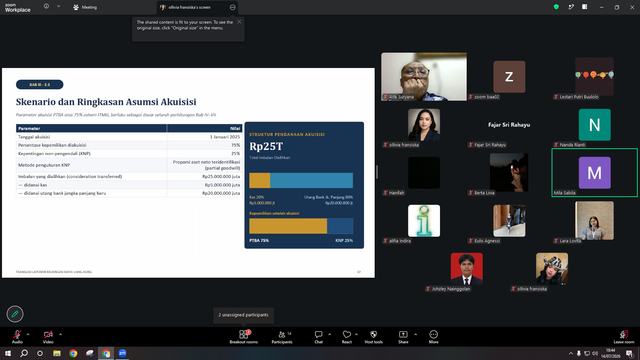Switch to the Meeting tab

coord(85,7)
